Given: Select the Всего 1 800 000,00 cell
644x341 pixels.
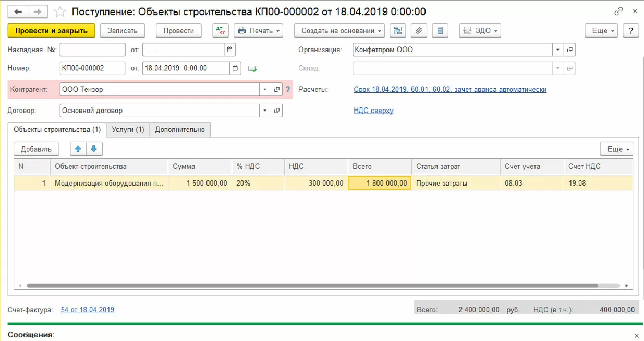Looking at the screenshot, I should click(x=380, y=183).
